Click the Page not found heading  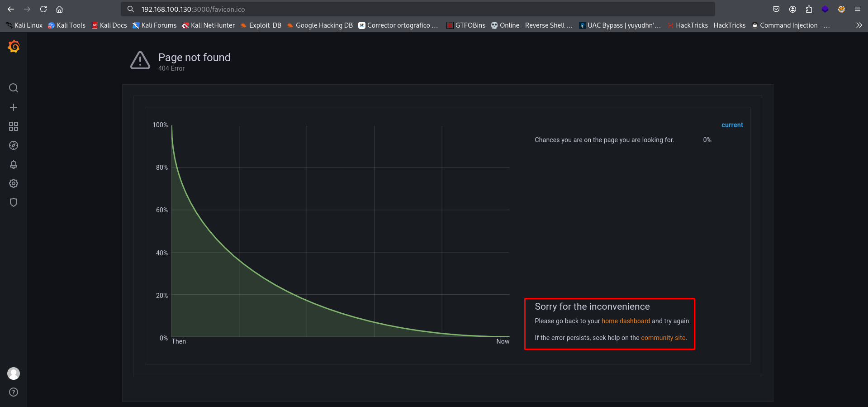pos(194,57)
